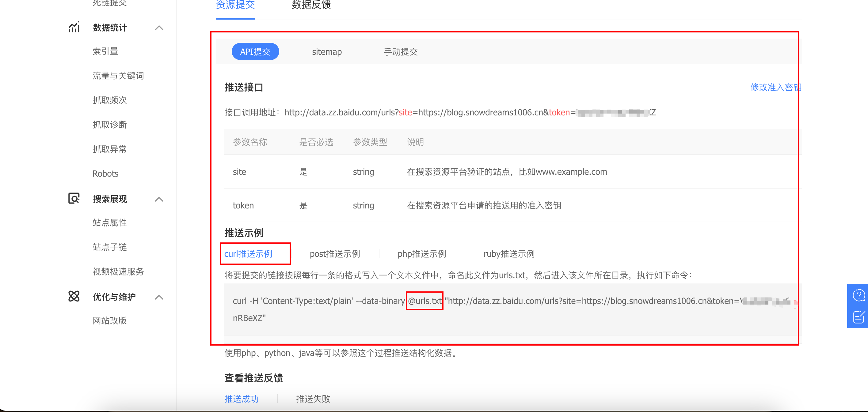Open the 推送失败 feedback view

(313, 399)
